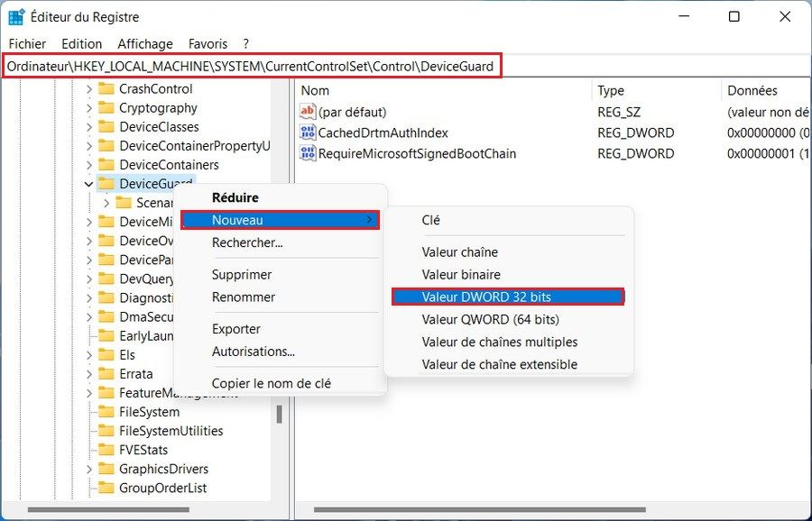Choose Copier le nom de clé
Viewport: 812px width, 521px height.
coord(281,383)
